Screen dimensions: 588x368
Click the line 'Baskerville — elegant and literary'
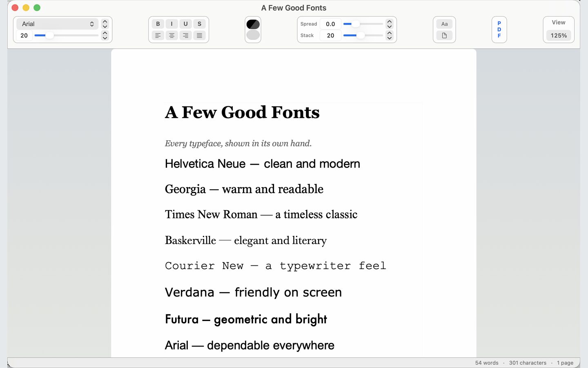(x=246, y=240)
